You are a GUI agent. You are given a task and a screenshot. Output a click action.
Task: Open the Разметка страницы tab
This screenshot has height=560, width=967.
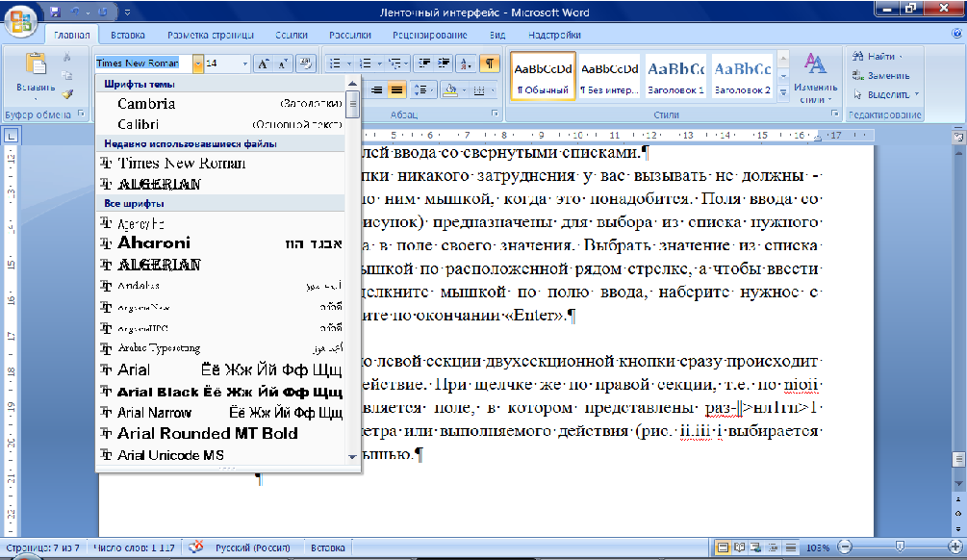click(211, 36)
